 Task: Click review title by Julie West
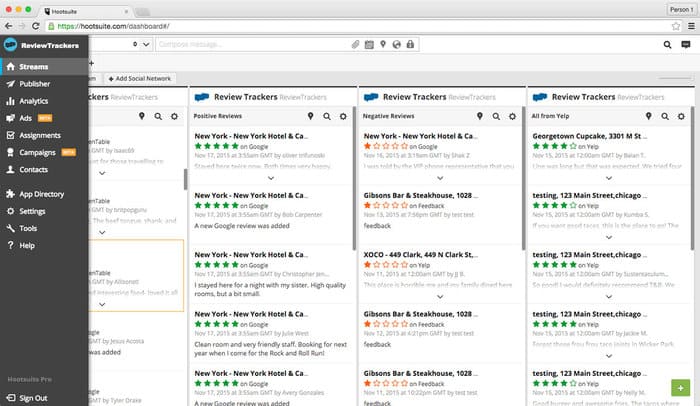point(251,314)
